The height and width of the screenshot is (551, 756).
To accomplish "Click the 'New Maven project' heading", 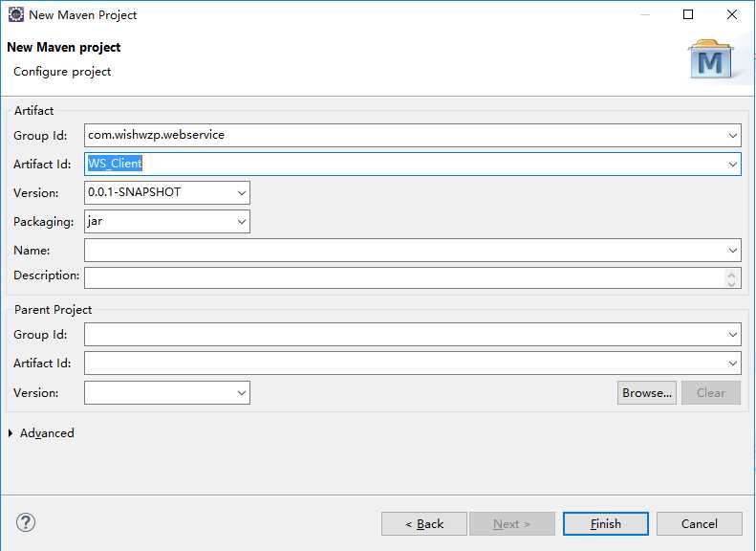I will [x=64, y=47].
